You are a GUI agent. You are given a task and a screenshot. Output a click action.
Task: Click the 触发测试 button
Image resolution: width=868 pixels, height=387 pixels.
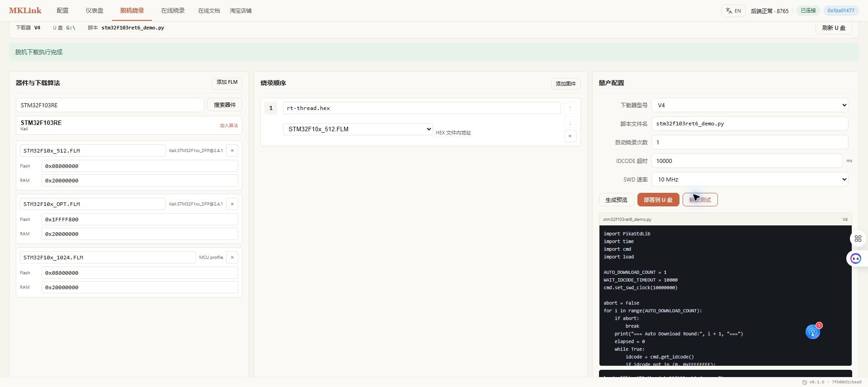700,200
